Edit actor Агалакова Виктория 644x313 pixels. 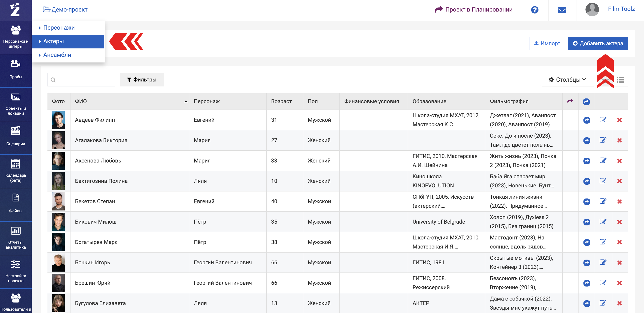603,140
